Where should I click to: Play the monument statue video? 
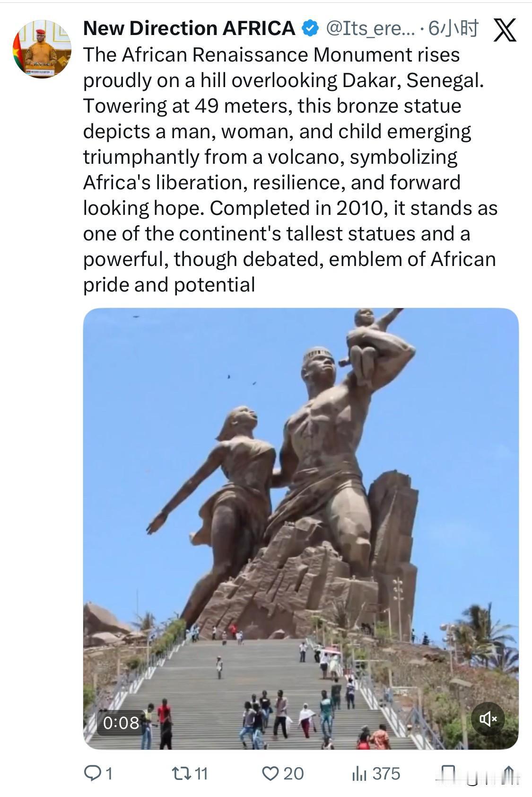click(301, 529)
